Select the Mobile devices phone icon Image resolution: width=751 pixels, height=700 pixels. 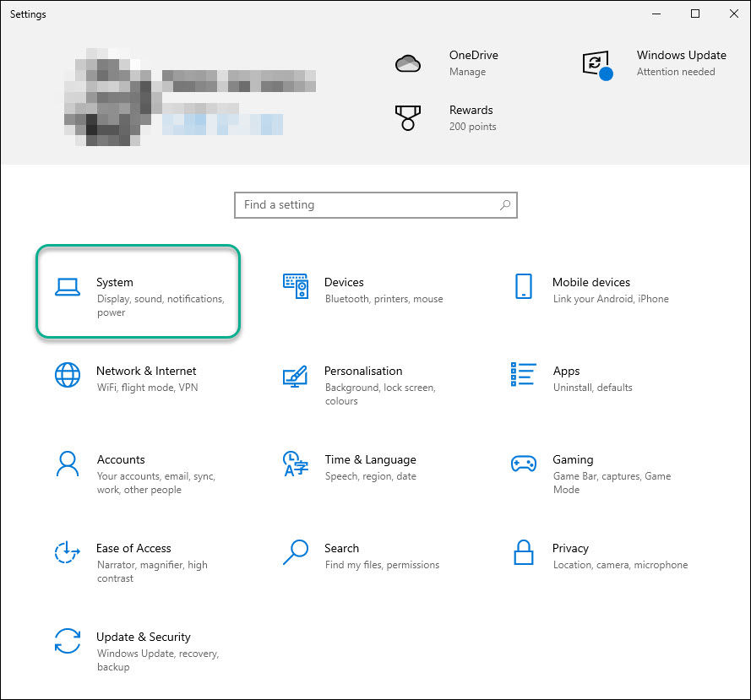point(524,287)
